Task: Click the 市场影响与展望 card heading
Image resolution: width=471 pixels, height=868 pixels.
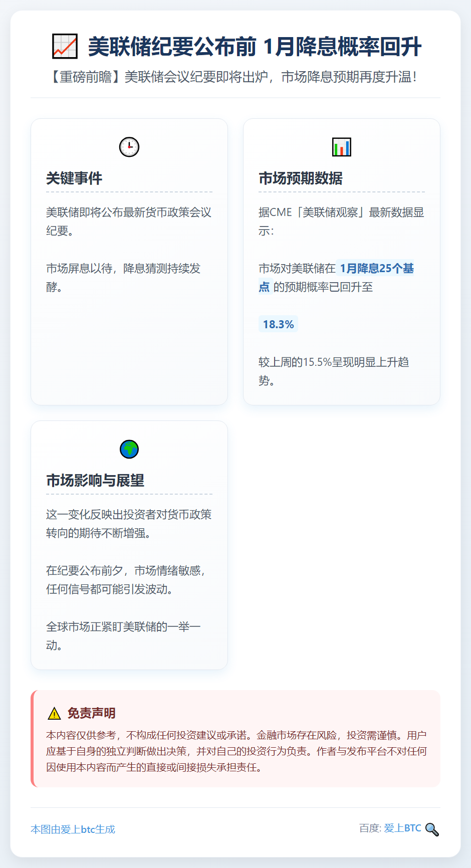Action: [95, 481]
